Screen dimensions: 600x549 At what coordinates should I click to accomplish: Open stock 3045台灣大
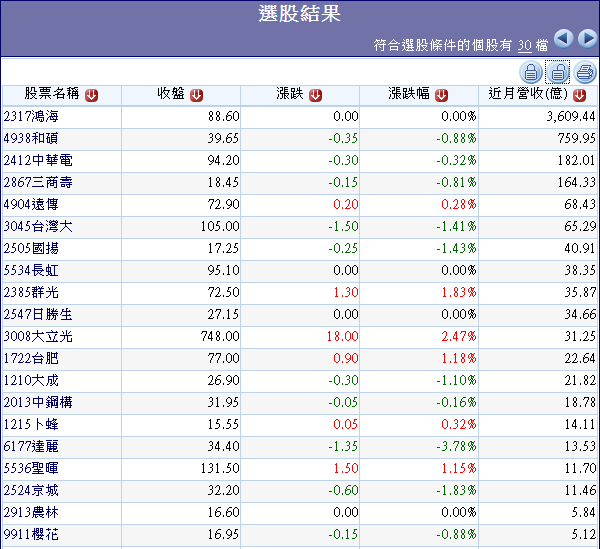point(38,226)
